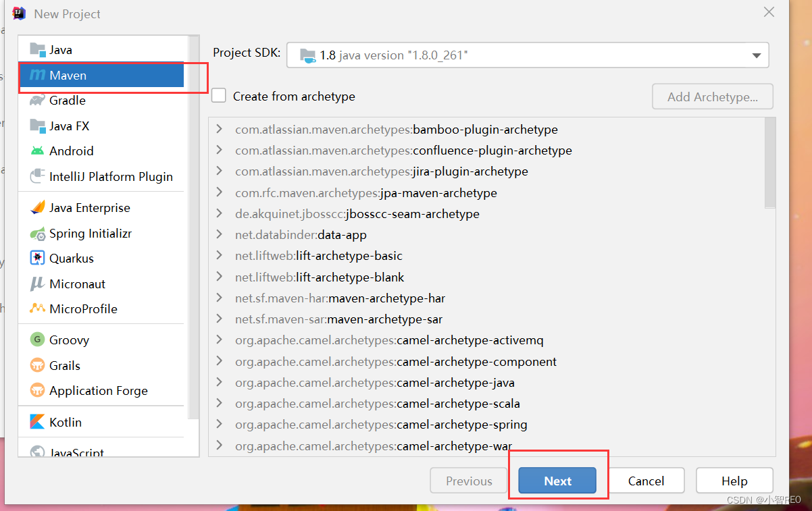Viewport: 812px width, 511px height.
Task: Click the Application Forge icon
Action: pos(37,390)
